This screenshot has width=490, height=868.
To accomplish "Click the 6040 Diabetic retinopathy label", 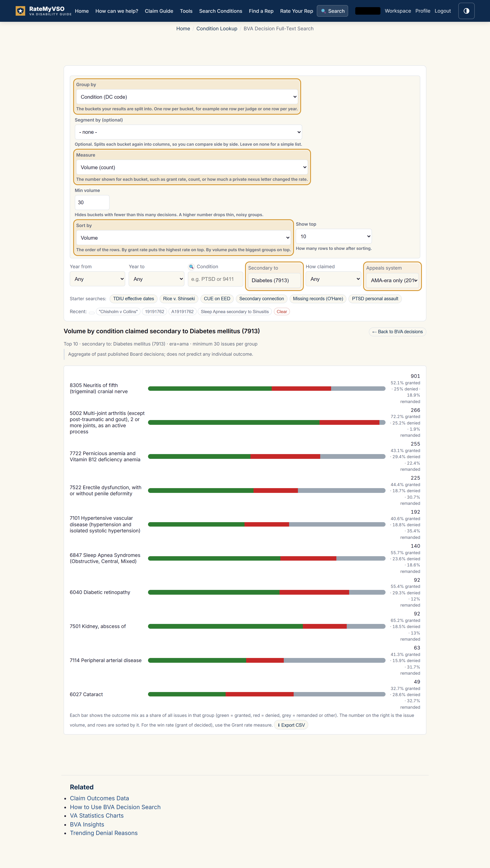I will 100,592.
